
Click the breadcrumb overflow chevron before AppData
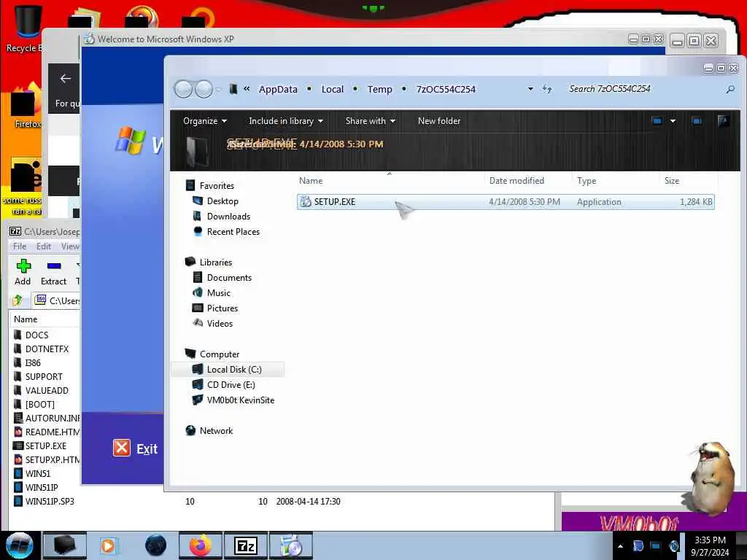click(x=247, y=88)
